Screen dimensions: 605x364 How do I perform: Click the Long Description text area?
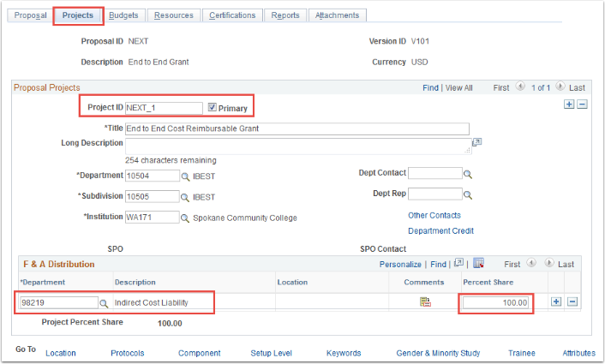pyautogui.click(x=298, y=146)
